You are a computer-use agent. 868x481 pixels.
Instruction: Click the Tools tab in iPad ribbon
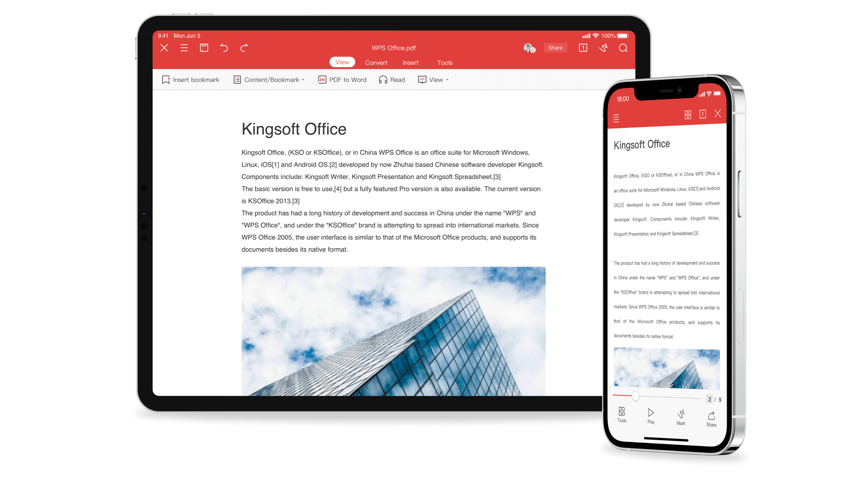point(444,62)
